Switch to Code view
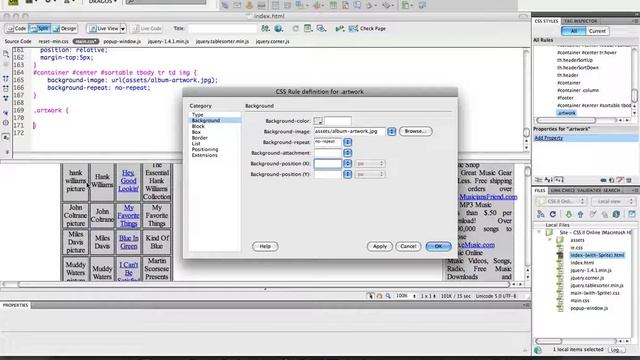The image size is (640, 360). click(16, 29)
